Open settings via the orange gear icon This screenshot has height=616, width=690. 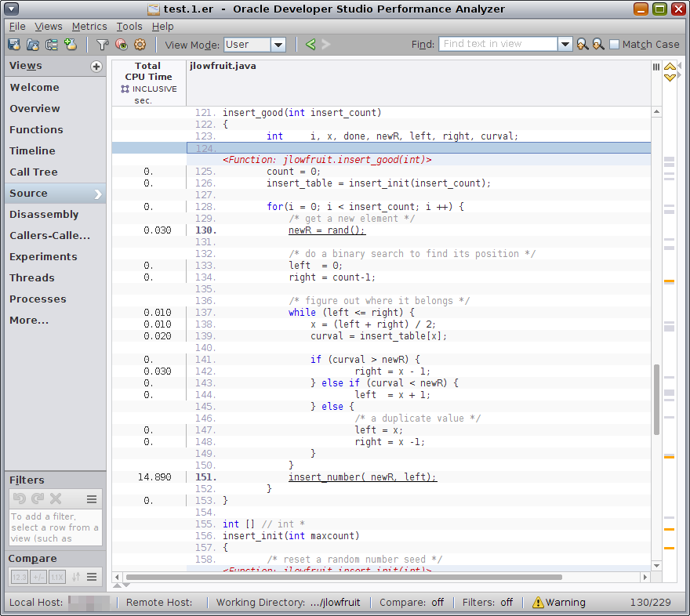pyautogui.click(x=140, y=45)
